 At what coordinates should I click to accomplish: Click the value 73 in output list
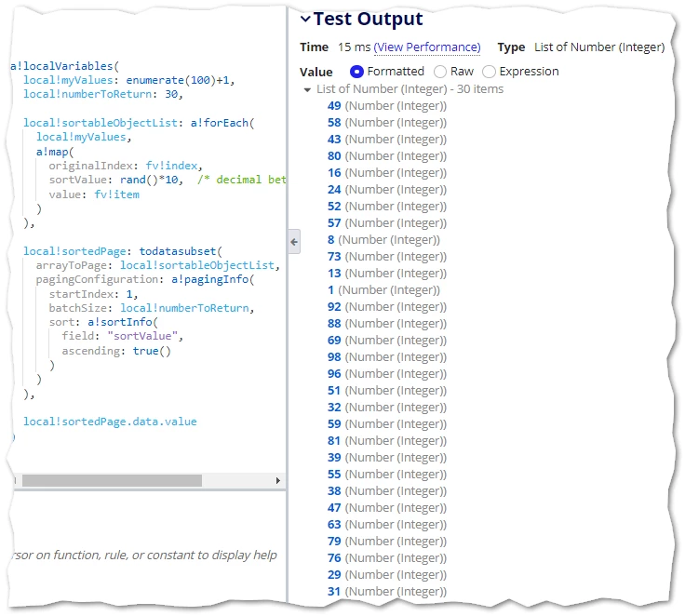click(x=334, y=257)
